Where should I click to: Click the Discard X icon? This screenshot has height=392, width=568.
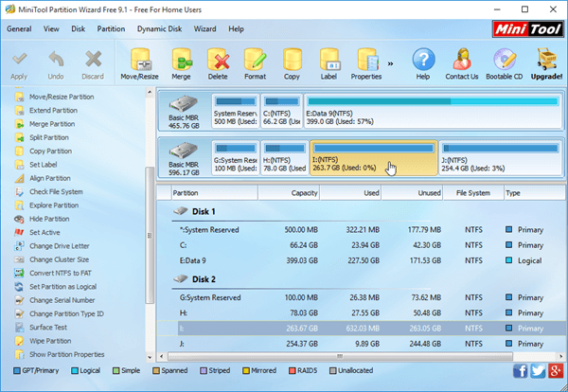[x=93, y=59]
